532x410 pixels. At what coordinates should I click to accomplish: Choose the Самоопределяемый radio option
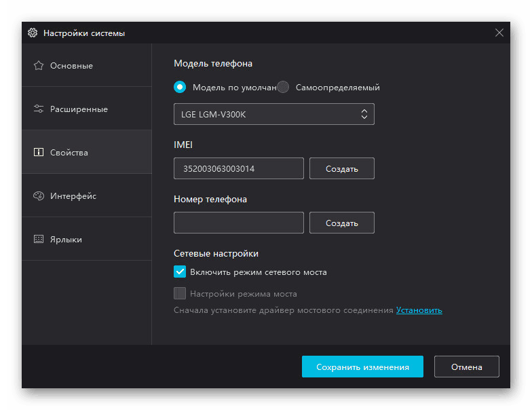pos(283,87)
